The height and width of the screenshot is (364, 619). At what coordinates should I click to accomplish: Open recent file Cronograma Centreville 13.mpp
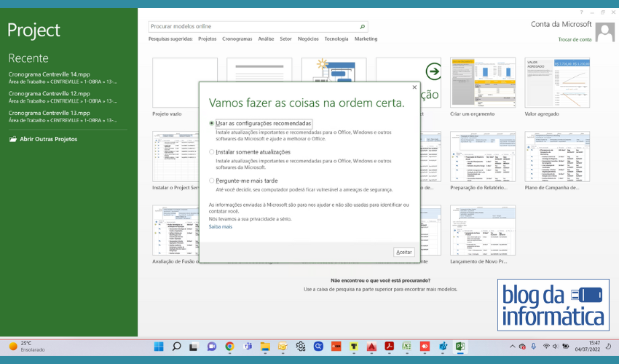click(63, 116)
